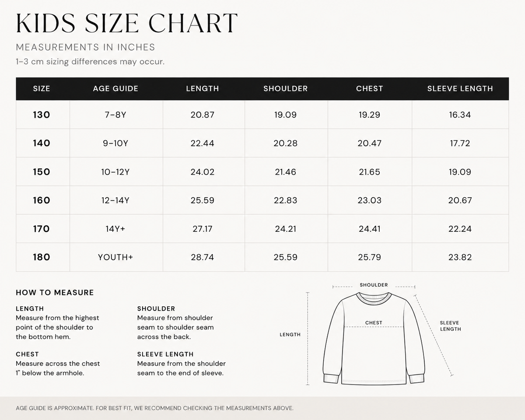The height and width of the screenshot is (420, 525).
Task: Click the age guide footer disclaimer
Action: coord(154,408)
